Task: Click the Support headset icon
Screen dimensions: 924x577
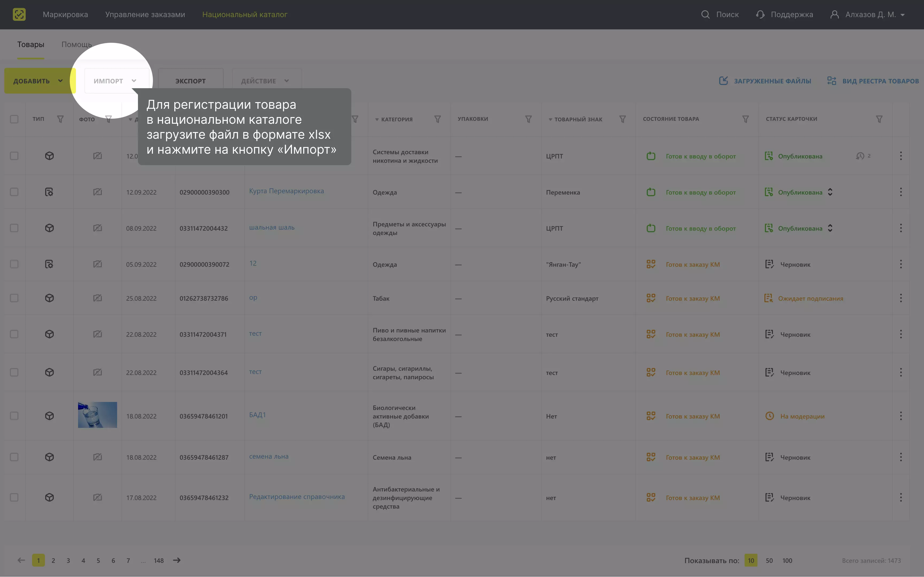Action: tap(760, 14)
